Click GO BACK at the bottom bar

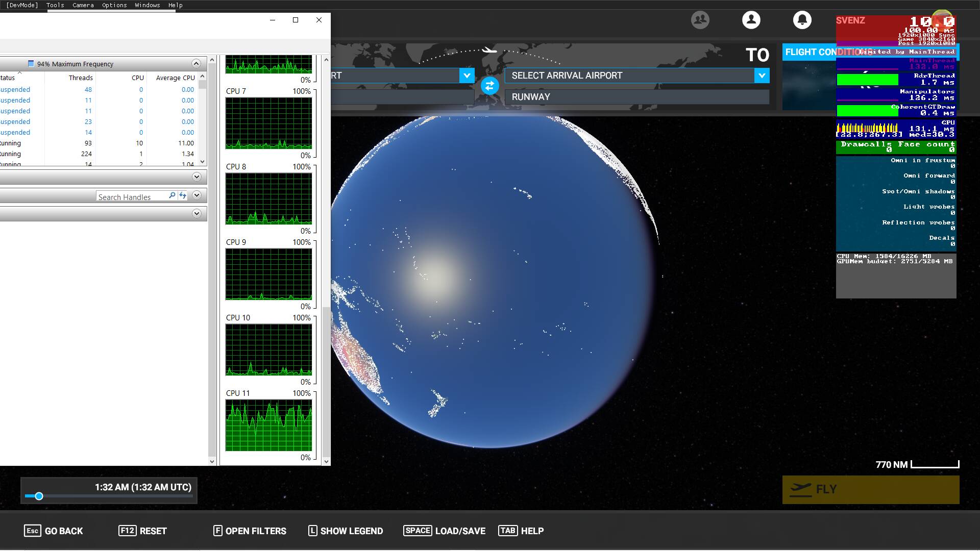click(x=54, y=531)
